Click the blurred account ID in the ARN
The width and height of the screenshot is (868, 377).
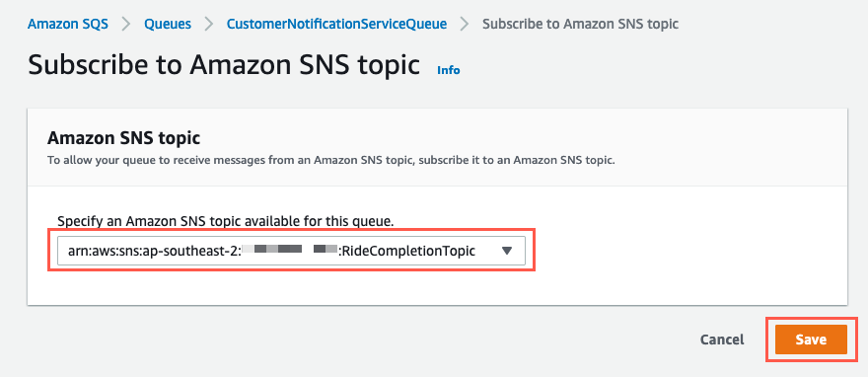[290, 251]
